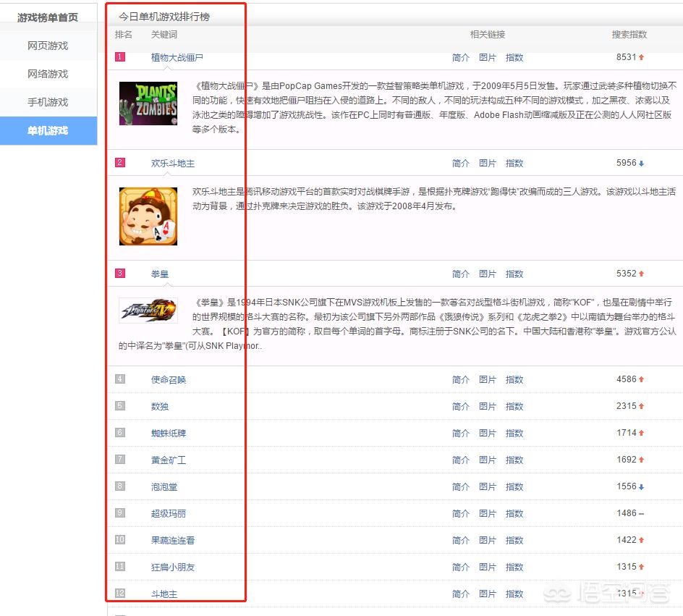Click the 关键词 column header

164,35
